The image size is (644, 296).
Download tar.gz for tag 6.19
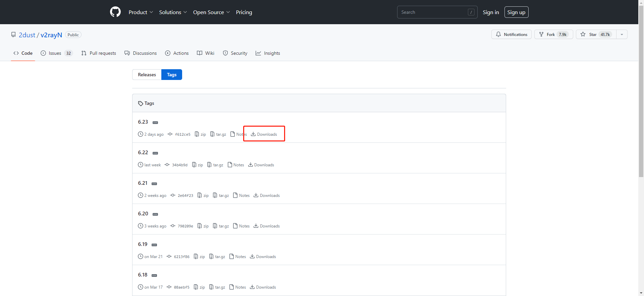(217, 257)
